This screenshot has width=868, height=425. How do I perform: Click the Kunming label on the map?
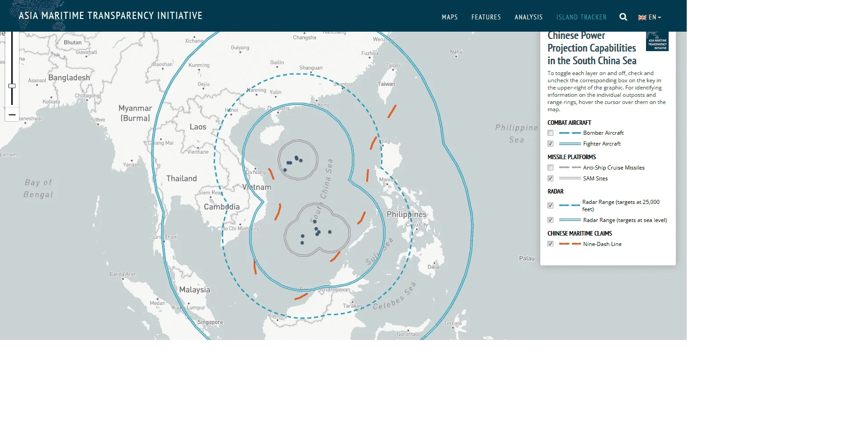coord(199,65)
